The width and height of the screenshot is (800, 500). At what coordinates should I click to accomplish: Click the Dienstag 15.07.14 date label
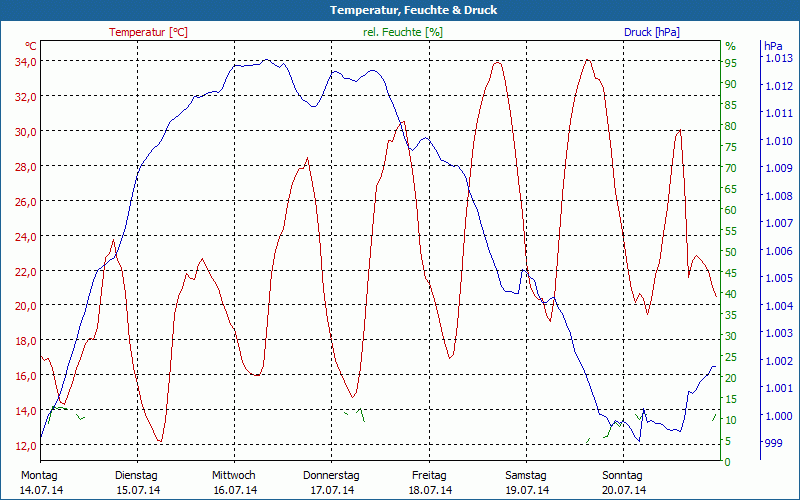[137, 482]
